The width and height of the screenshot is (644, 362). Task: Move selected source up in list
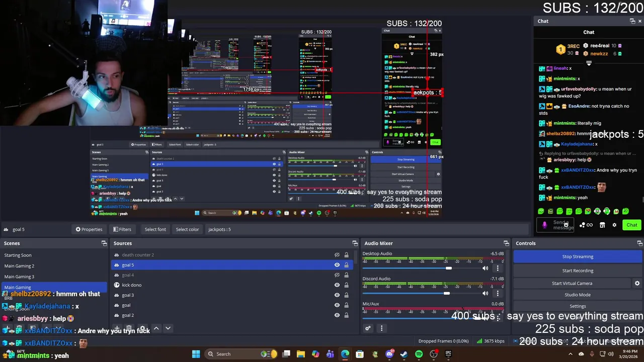click(156, 328)
